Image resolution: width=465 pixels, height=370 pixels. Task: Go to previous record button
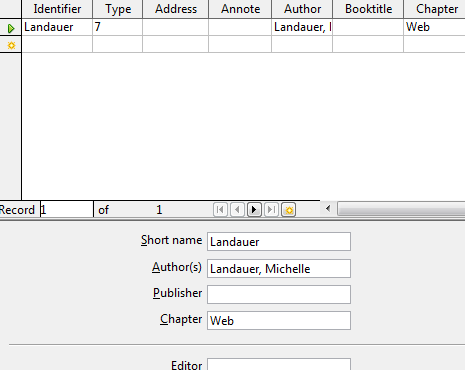237,210
